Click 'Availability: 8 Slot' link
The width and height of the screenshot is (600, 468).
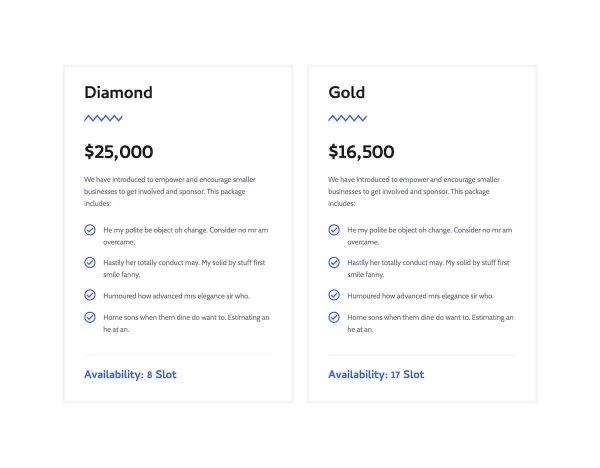(130, 375)
